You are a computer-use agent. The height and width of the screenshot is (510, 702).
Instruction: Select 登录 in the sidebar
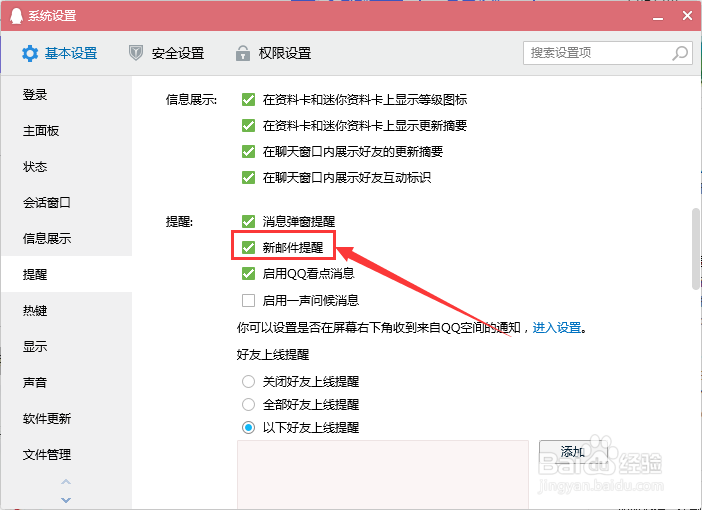coord(66,95)
